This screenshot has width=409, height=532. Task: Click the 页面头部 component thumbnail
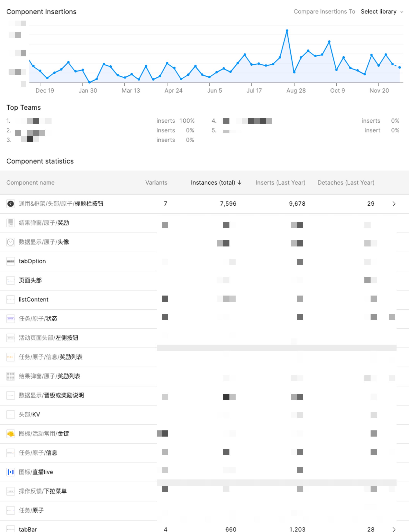(10, 280)
